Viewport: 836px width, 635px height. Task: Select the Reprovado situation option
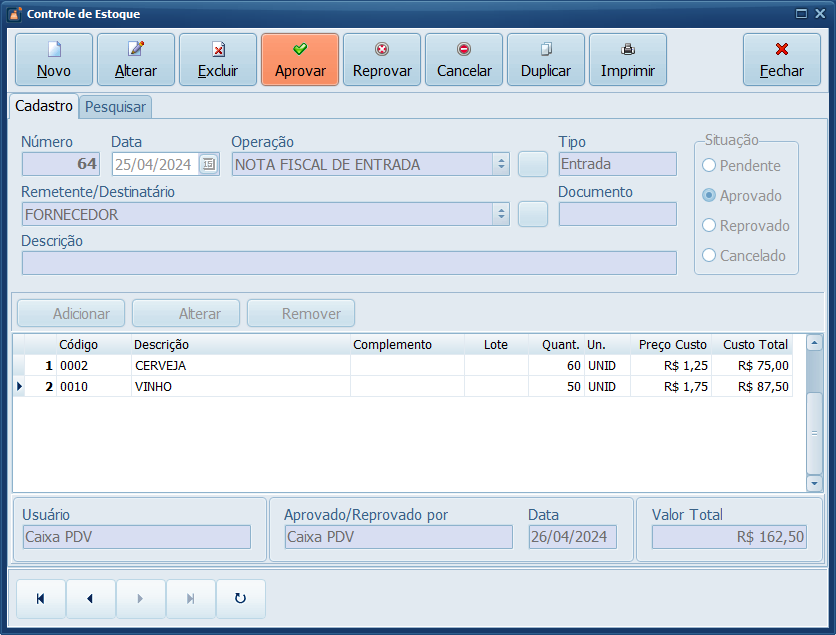pyautogui.click(x=710, y=226)
